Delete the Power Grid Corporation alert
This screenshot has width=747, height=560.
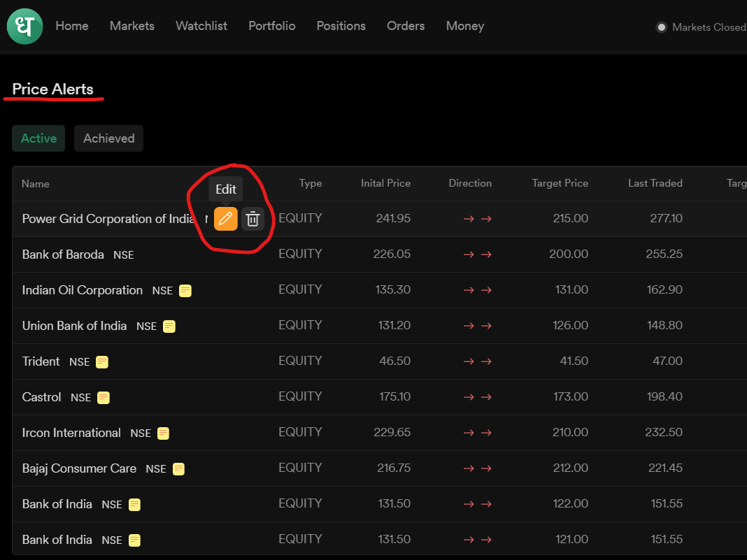click(x=252, y=219)
